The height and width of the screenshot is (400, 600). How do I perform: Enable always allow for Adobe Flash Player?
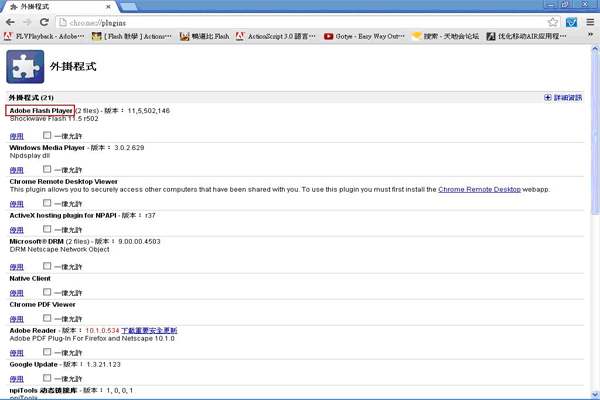point(47,135)
